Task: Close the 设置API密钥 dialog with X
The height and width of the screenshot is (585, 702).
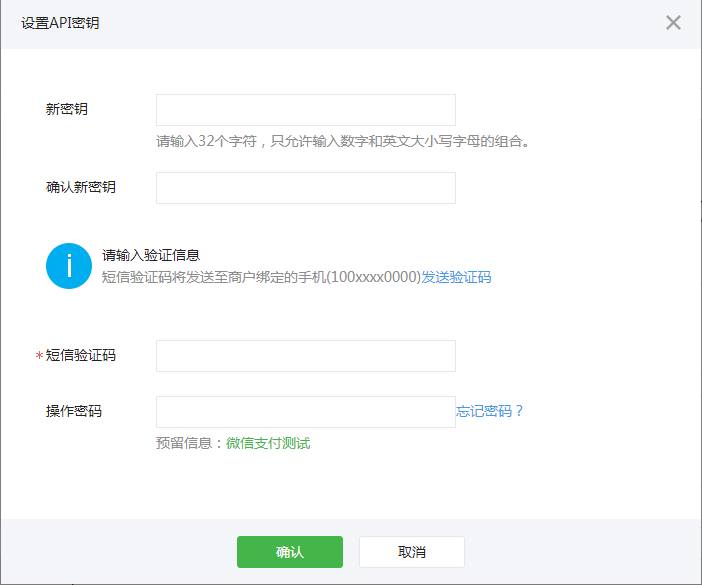Action: click(673, 23)
